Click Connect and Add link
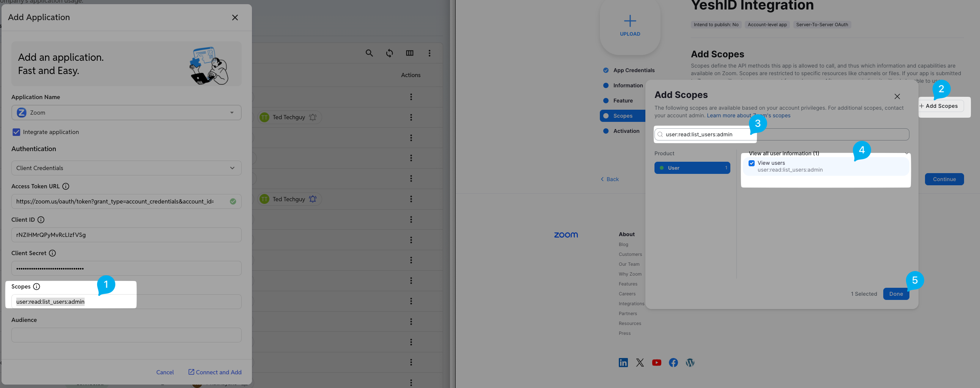Screen dimensions: 980x388 pyautogui.click(x=215, y=372)
